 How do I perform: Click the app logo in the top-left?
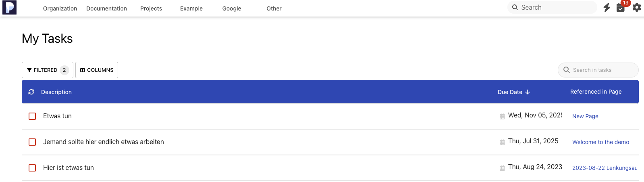9,8
